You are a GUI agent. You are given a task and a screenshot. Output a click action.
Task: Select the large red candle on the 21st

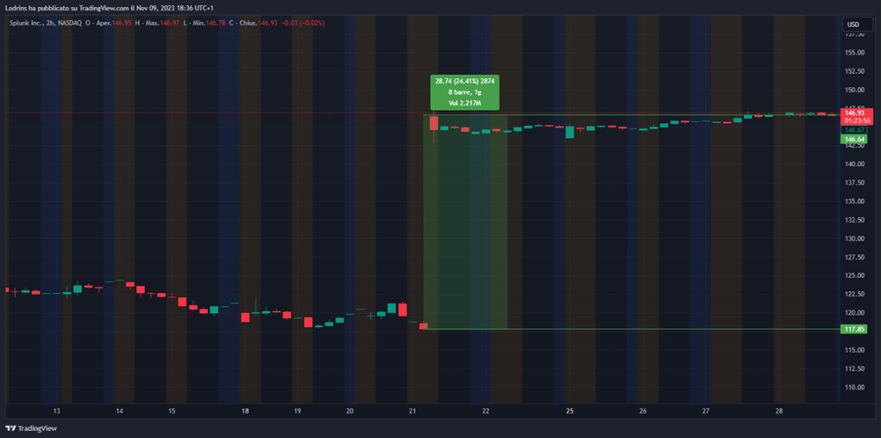434,123
